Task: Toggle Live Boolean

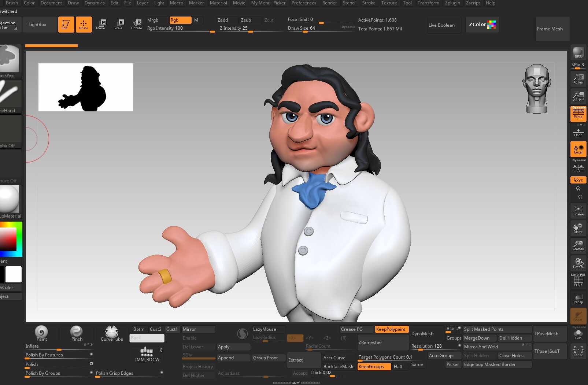Action: (444, 25)
